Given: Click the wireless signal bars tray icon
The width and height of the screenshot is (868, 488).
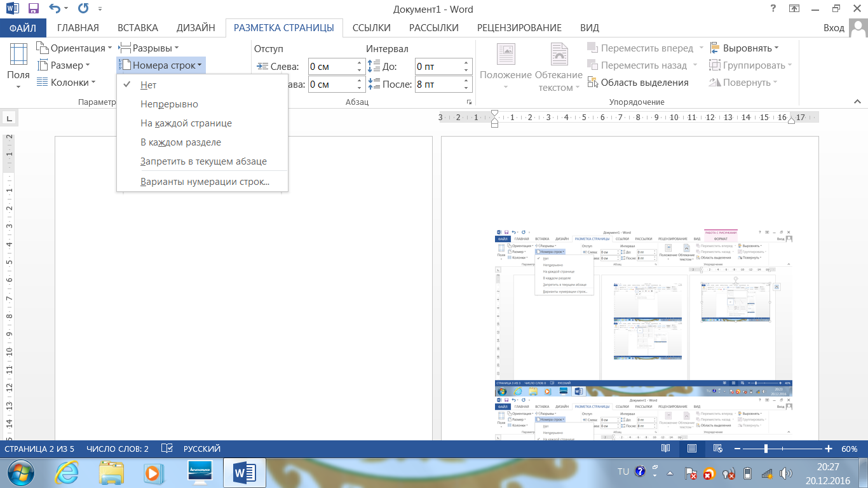Looking at the screenshot, I should pos(767,473).
